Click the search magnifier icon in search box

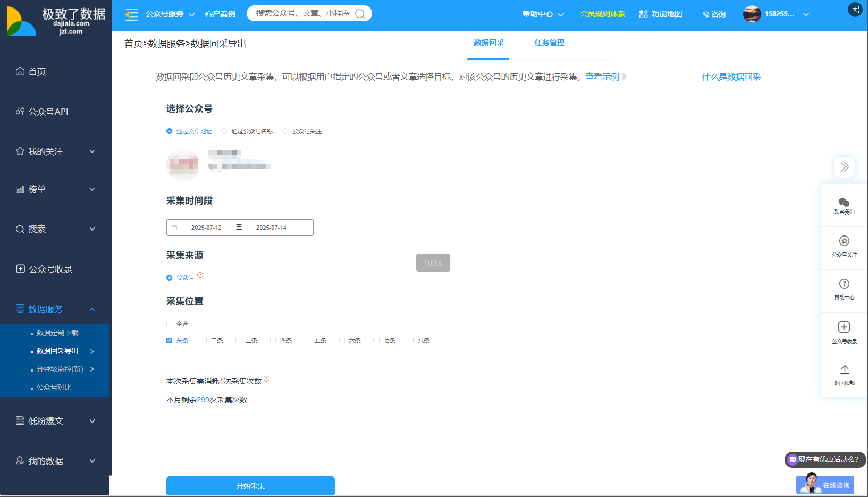(360, 14)
